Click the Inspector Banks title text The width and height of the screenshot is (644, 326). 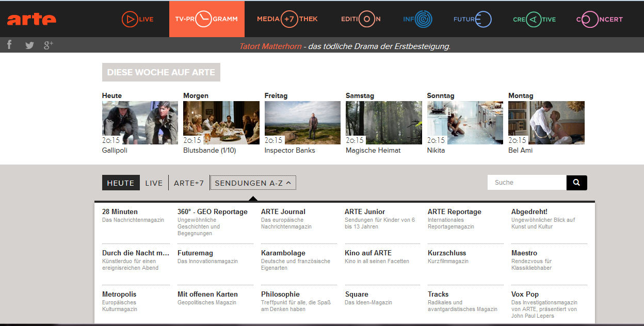coord(289,151)
